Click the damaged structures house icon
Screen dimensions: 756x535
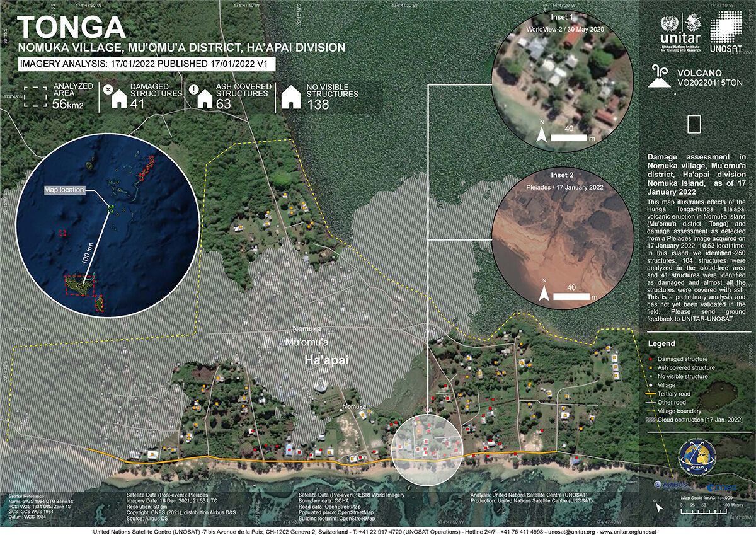coord(119,97)
